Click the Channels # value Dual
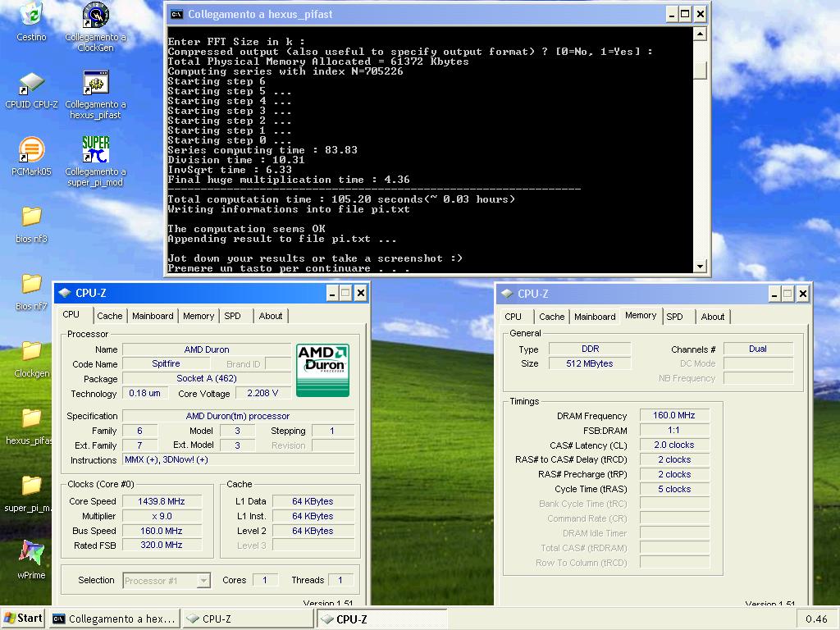This screenshot has height=630, width=840. [758, 349]
